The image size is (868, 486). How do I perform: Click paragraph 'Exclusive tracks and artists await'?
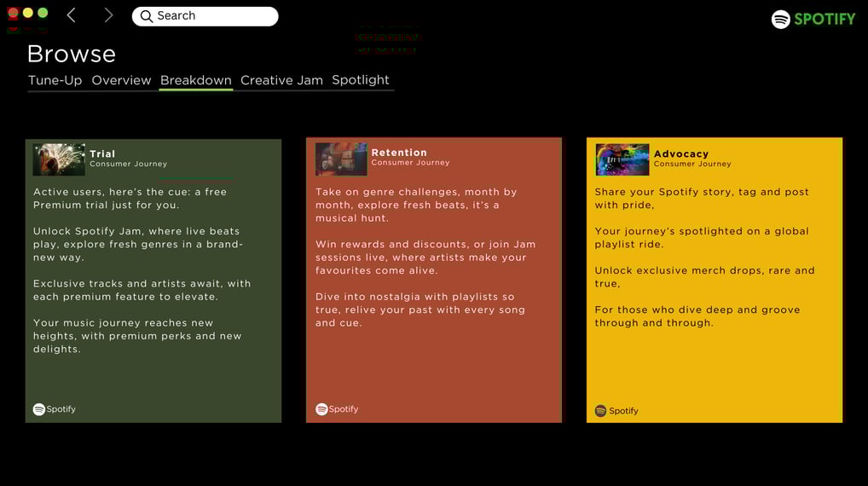(x=142, y=290)
